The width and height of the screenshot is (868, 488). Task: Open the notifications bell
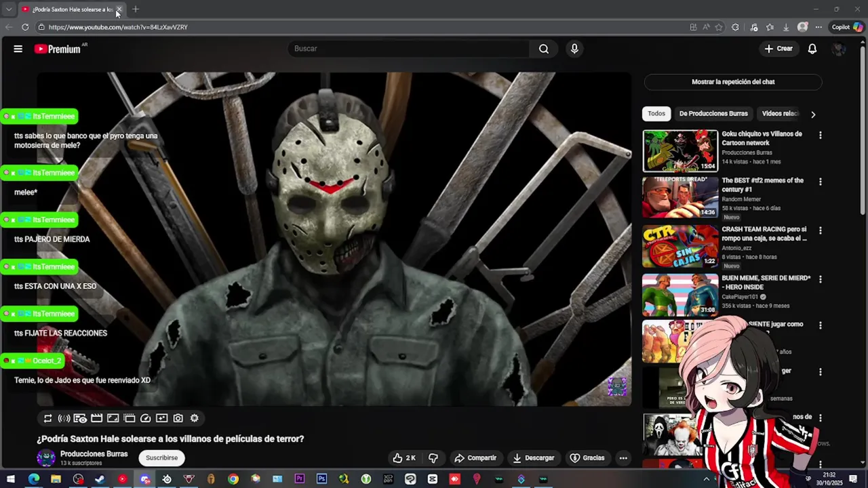click(x=812, y=49)
